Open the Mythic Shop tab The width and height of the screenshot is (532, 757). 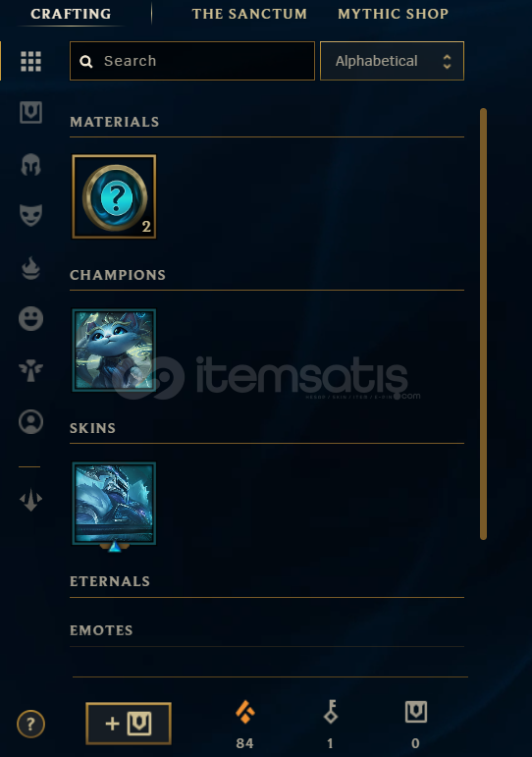pyautogui.click(x=393, y=14)
